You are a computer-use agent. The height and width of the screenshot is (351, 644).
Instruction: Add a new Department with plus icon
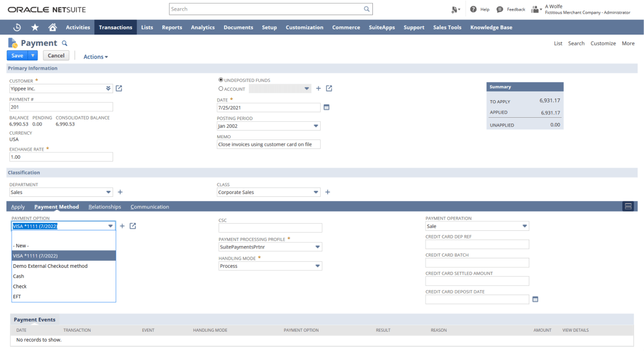point(120,192)
